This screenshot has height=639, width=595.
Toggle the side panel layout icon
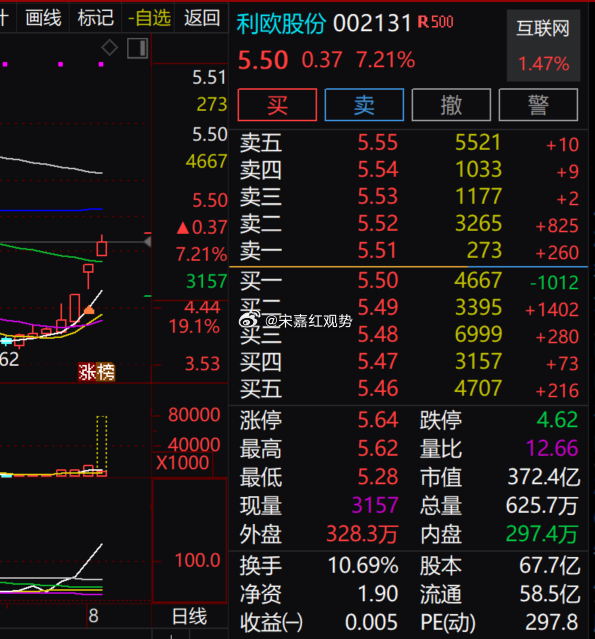pos(137,48)
